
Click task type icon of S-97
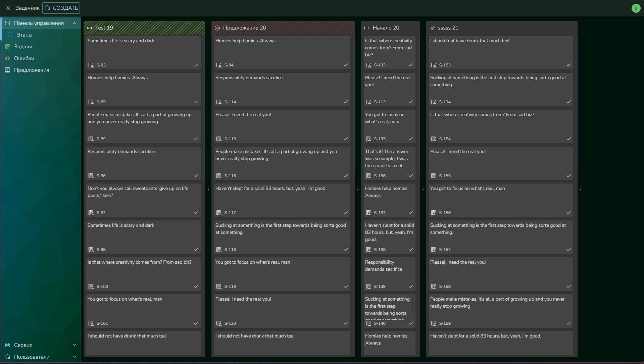tap(91, 213)
